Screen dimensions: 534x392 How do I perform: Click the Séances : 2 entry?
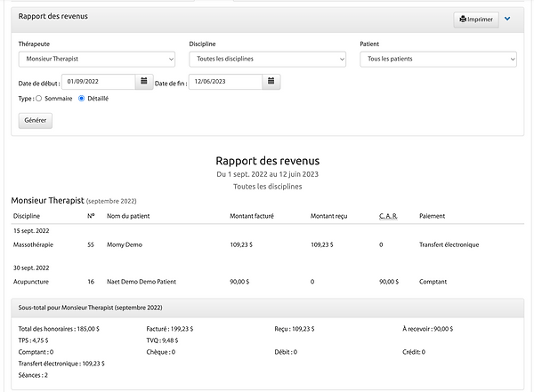[33, 375]
